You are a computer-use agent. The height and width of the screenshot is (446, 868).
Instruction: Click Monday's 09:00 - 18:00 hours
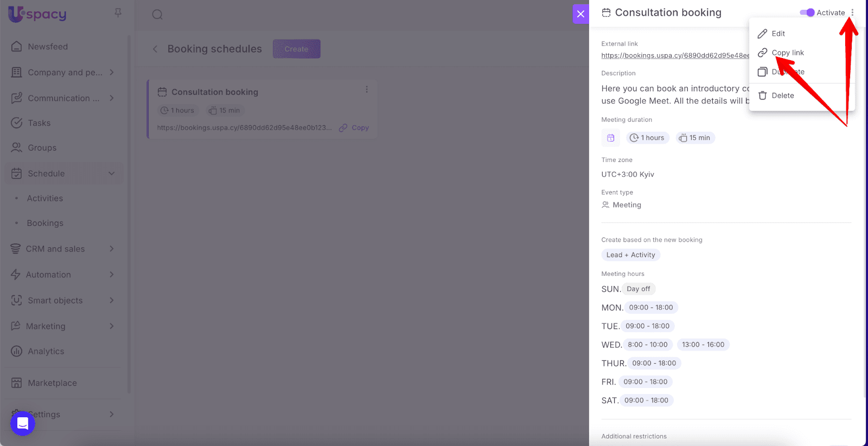651,307
